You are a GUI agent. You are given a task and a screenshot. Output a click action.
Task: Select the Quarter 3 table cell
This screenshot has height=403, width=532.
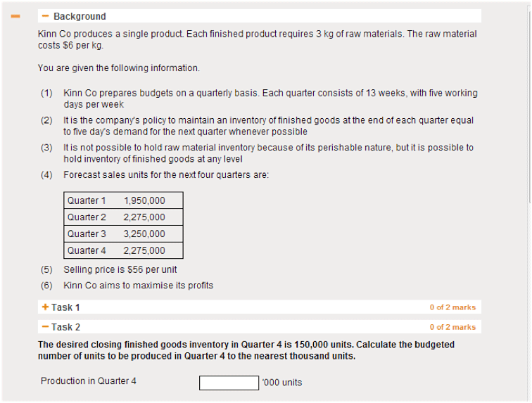click(87, 234)
